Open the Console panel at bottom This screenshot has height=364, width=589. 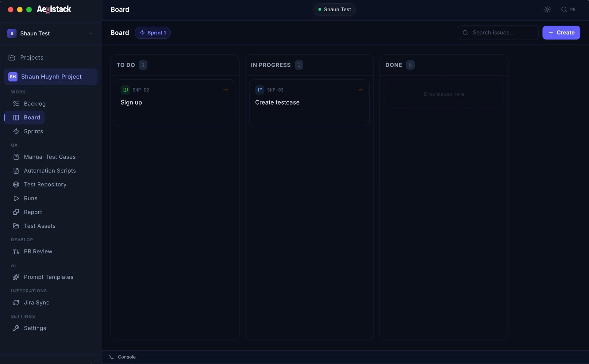coord(122,357)
